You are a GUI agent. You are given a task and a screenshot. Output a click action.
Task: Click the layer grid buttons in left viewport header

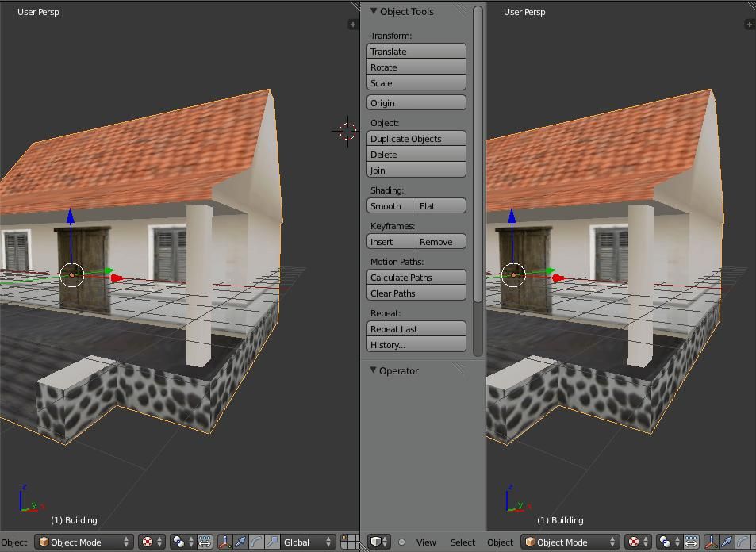[349, 542]
